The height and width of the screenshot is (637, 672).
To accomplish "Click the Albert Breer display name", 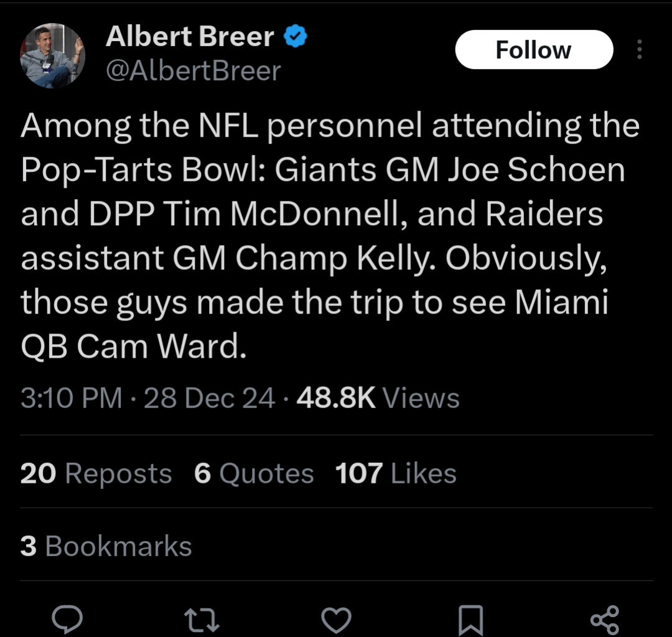I will coord(190,37).
